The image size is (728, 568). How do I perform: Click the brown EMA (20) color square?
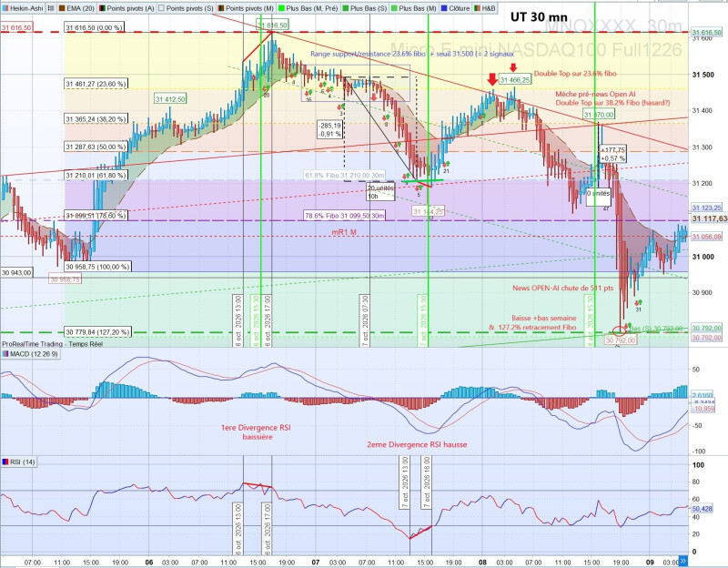point(62,8)
